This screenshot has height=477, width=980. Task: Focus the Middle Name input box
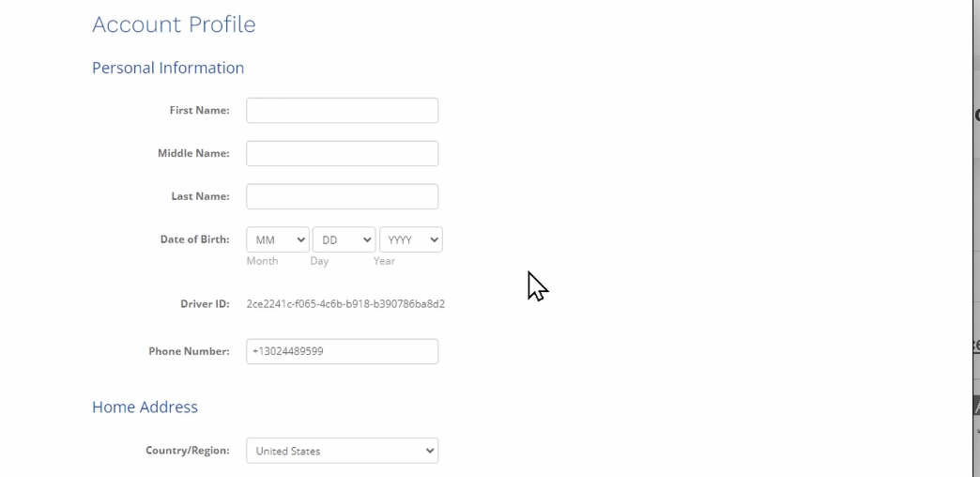point(342,153)
